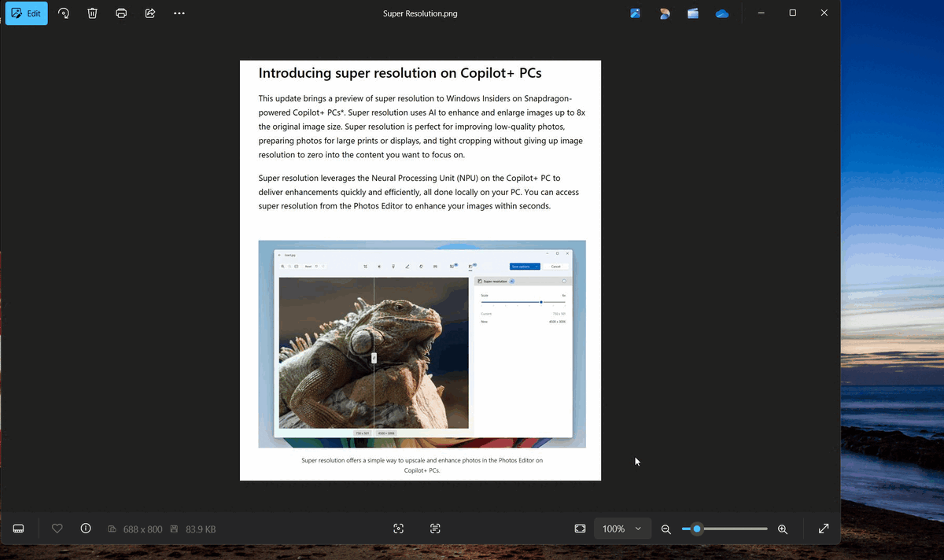Open OneDrive from the title bar
Image resolution: width=944 pixels, height=560 pixels.
[x=722, y=13]
